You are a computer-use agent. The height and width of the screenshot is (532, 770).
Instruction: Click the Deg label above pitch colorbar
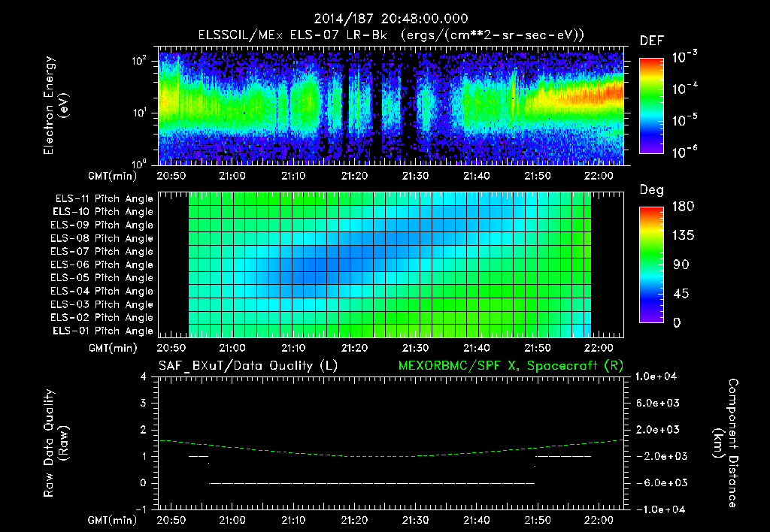click(x=652, y=190)
